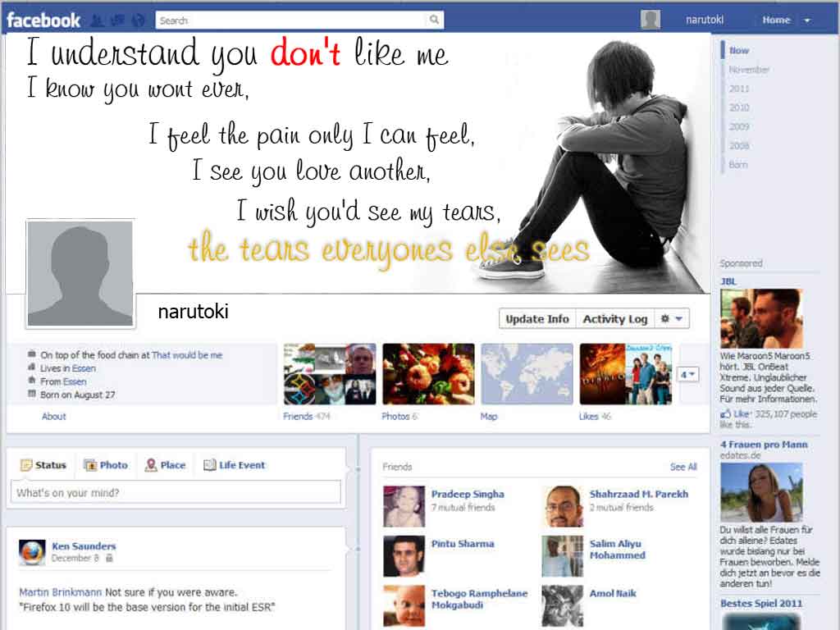
Task: Open Tebogo Ramphelane Mokgabudi's profile
Action: click(x=479, y=599)
